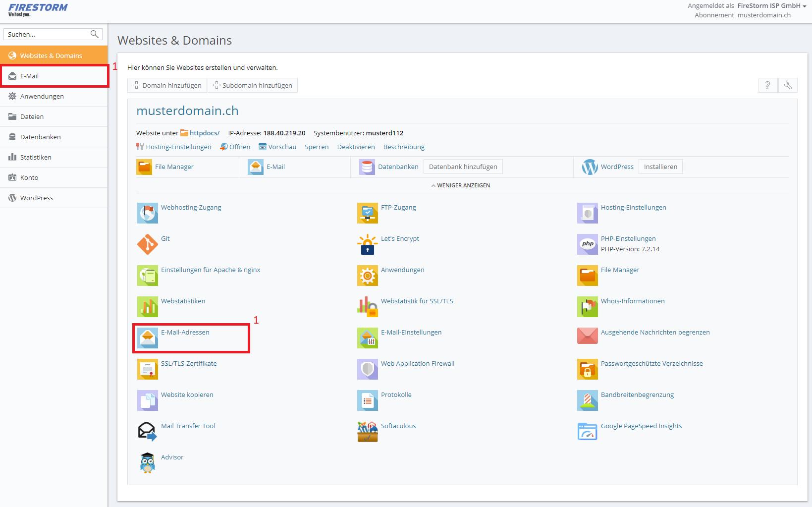The width and height of the screenshot is (812, 507).
Task: Click the WordPress Installieren button
Action: 660,167
